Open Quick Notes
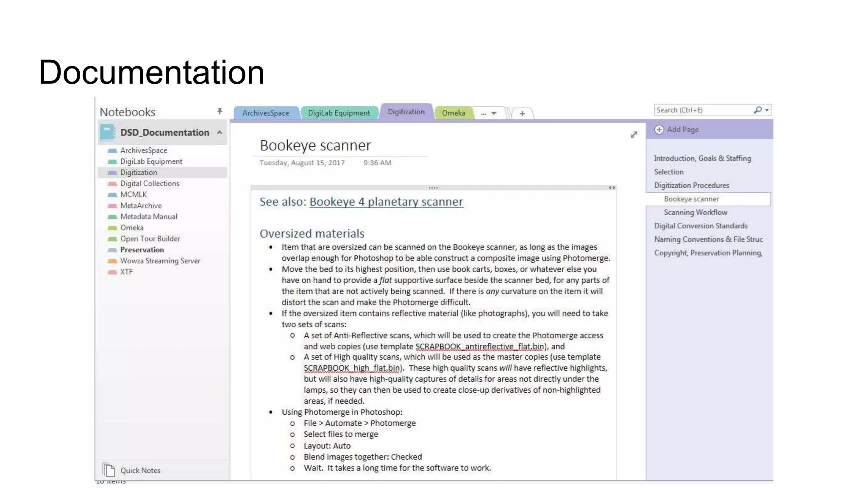868x488 pixels. point(140,470)
